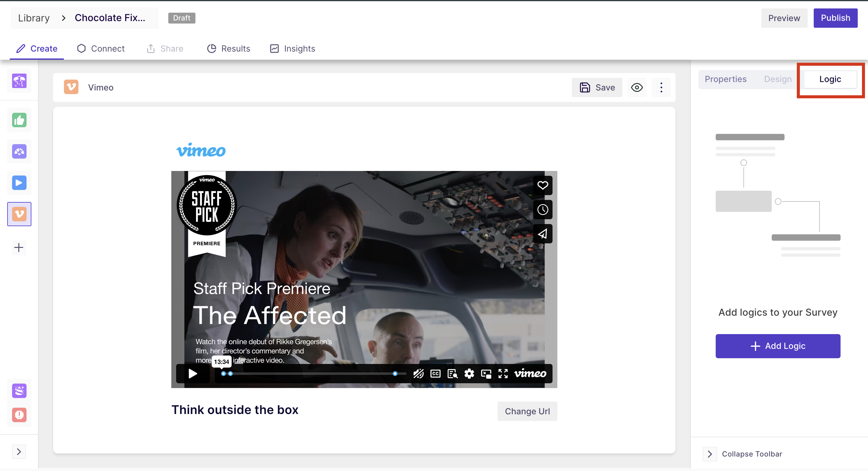
Task: Click the Vimeo question type label
Action: 101,87
